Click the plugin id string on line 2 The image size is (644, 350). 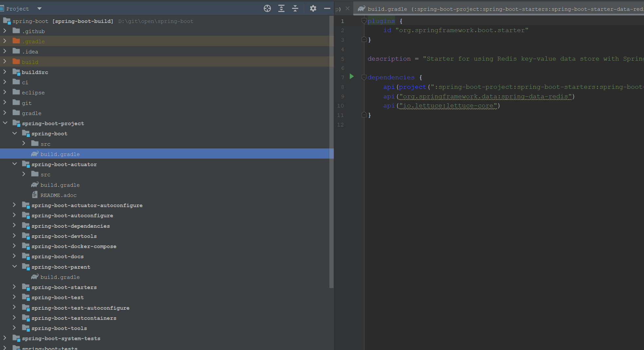(x=462, y=30)
